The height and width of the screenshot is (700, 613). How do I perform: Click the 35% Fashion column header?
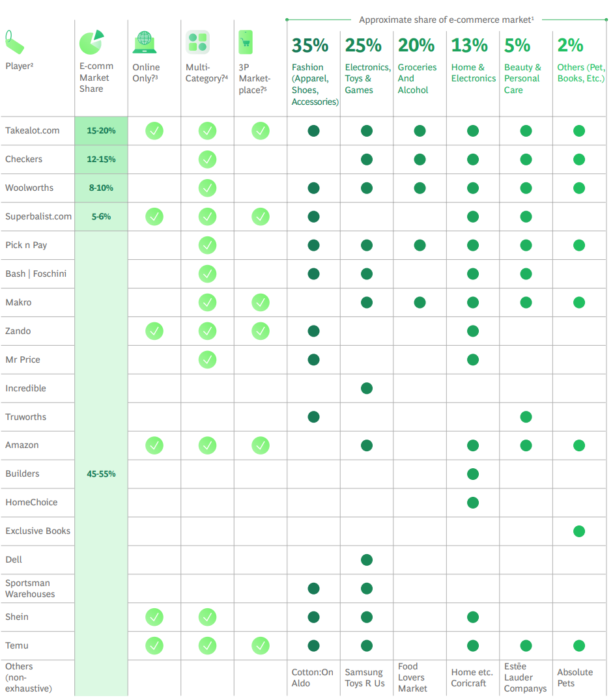(x=310, y=46)
